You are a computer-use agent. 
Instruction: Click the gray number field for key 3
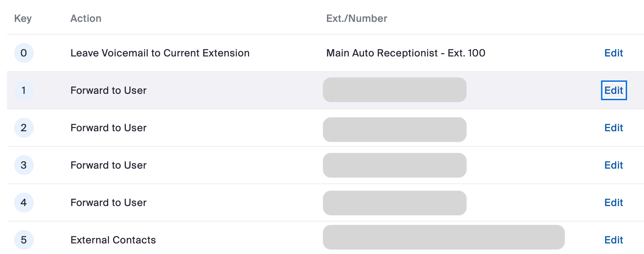click(x=395, y=165)
